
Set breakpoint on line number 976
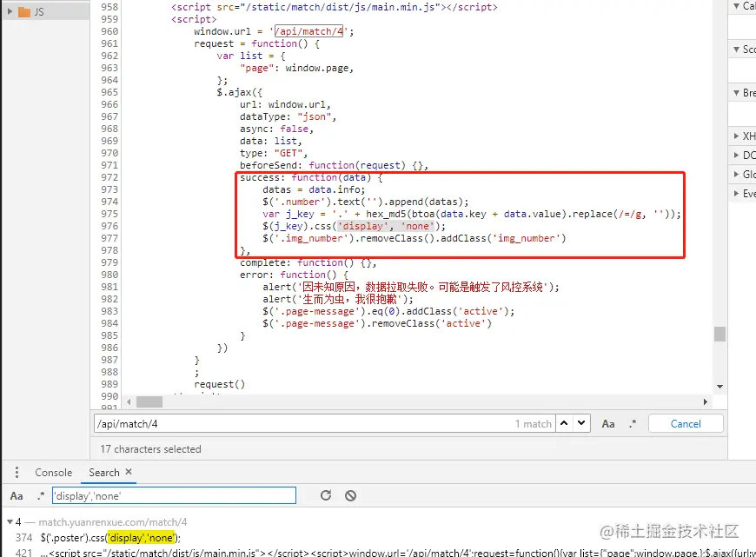coord(109,226)
